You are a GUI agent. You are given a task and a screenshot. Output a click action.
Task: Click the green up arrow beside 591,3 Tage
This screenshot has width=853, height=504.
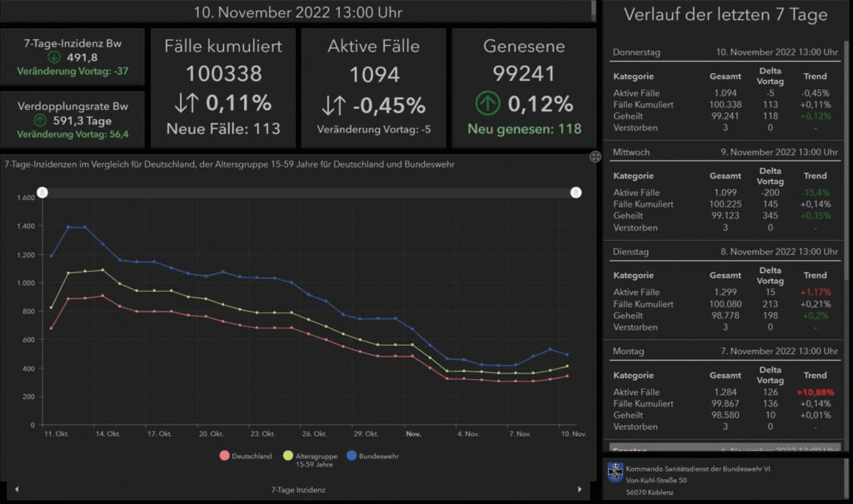[54, 120]
